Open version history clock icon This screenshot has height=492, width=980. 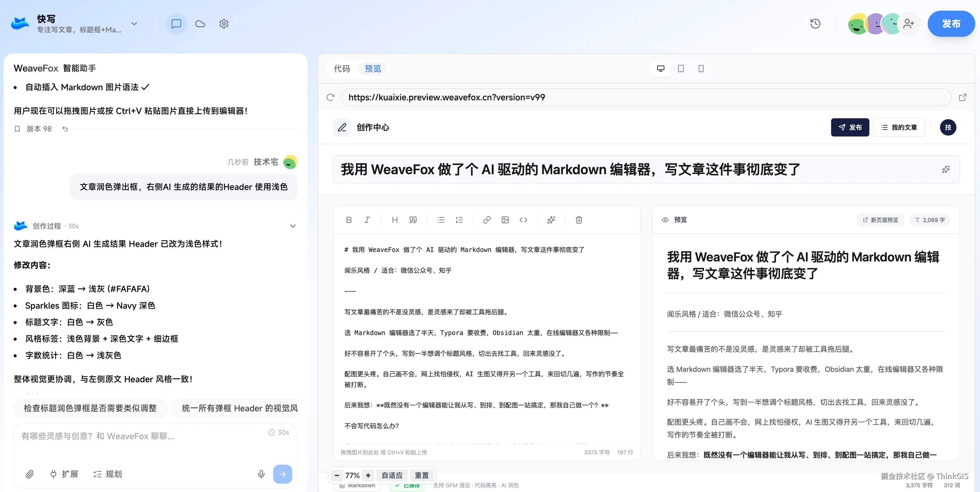pos(815,24)
